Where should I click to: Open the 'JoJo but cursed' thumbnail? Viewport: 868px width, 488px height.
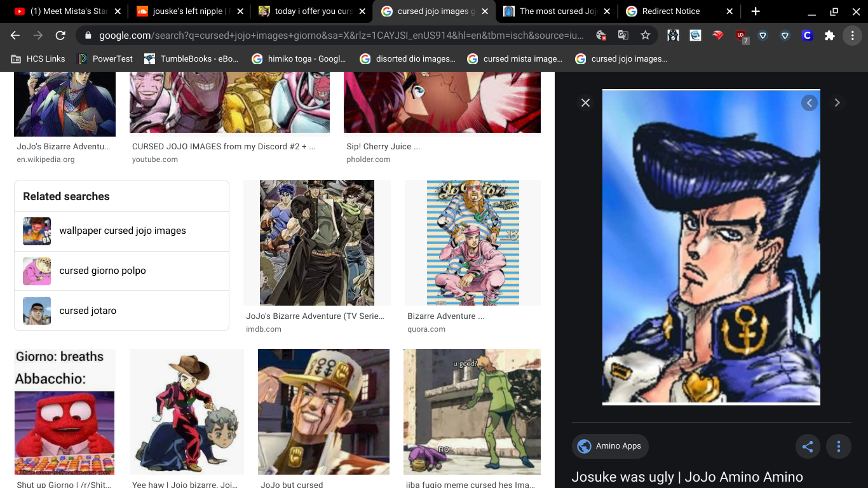click(323, 412)
